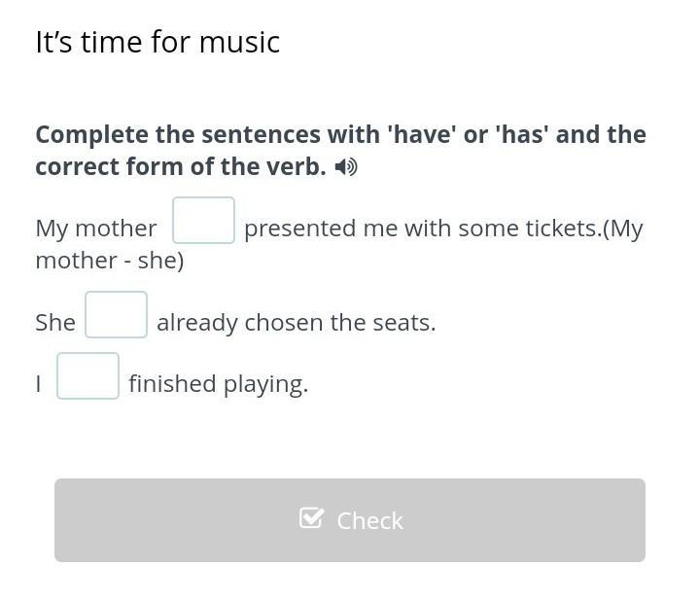Select the blank field after "She"
Image resolution: width=700 pixels, height=600 pixels.
click(x=116, y=315)
